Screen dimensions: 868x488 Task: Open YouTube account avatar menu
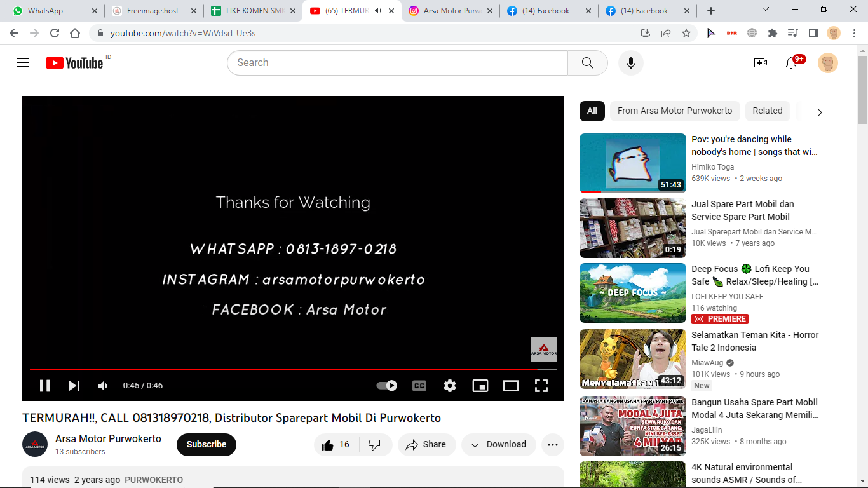click(828, 63)
